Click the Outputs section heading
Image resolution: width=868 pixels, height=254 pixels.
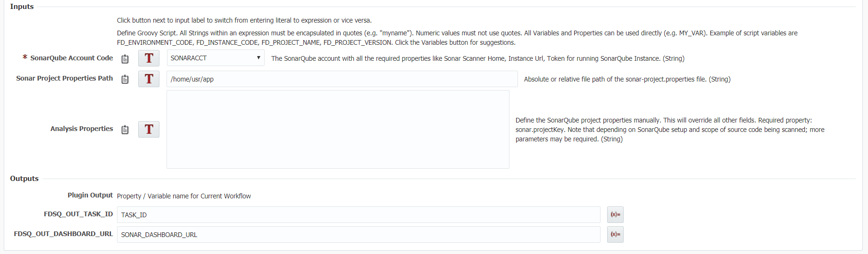tap(25, 179)
